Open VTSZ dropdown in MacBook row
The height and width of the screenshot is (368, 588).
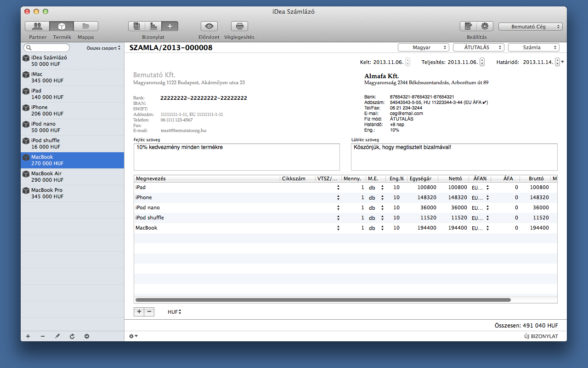point(338,228)
